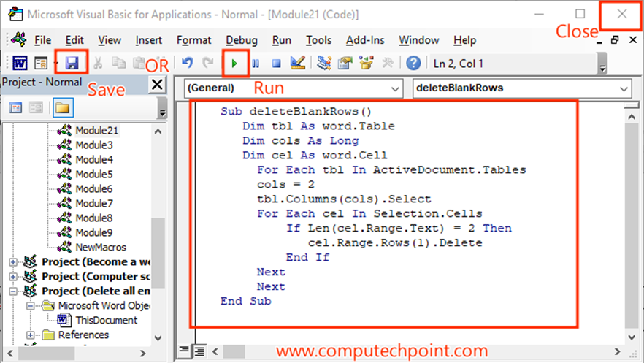The width and height of the screenshot is (644, 363).
Task: Expand Project (Become a we... node
Action: click(13, 262)
